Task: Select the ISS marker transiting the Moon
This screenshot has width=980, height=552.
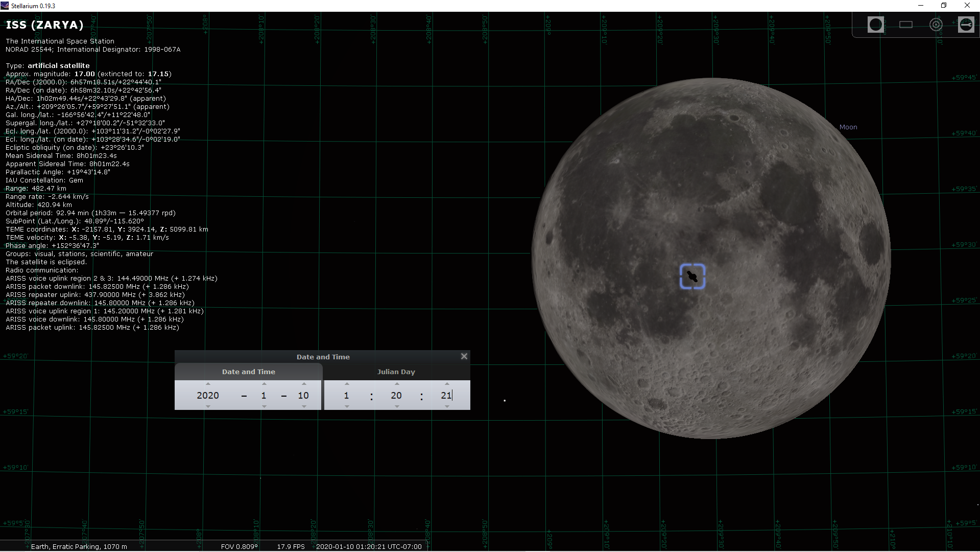Action: pyautogui.click(x=692, y=276)
